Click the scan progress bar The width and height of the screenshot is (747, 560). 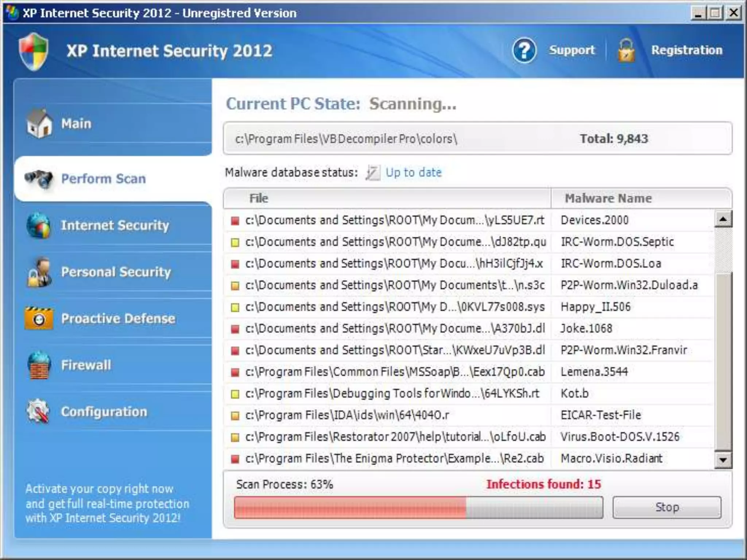(418, 507)
